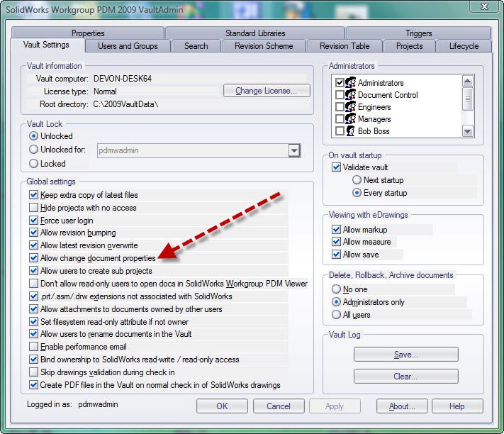Toggle Allow users to create sub projects
504x434 pixels.
tap(33, 271)
